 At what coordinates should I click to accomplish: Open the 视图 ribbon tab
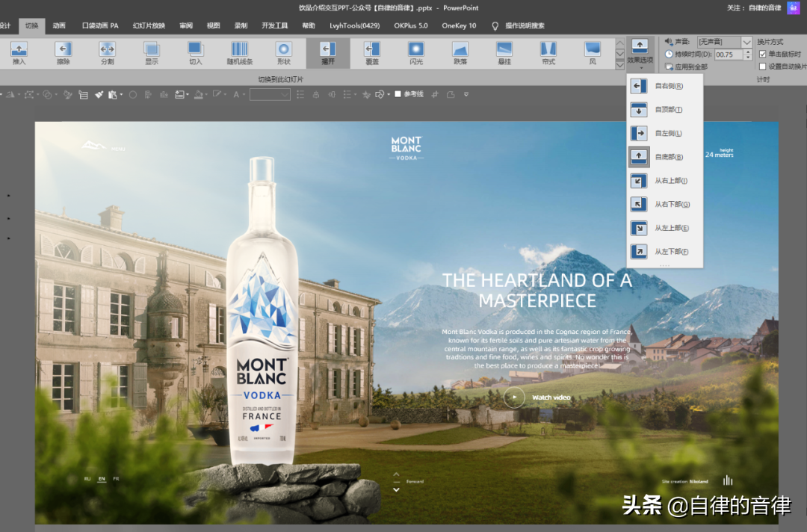point(213,25)
